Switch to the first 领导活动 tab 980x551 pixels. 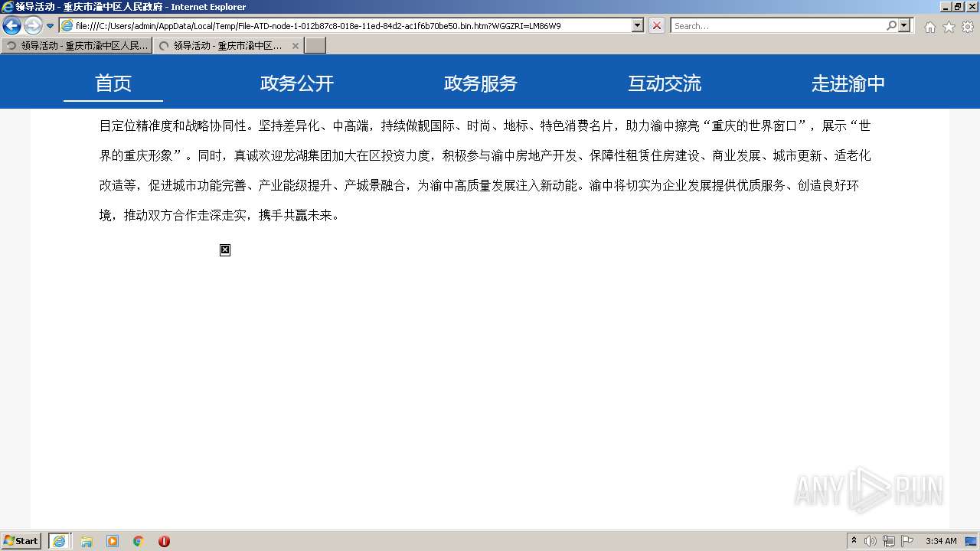coord(77,46)
